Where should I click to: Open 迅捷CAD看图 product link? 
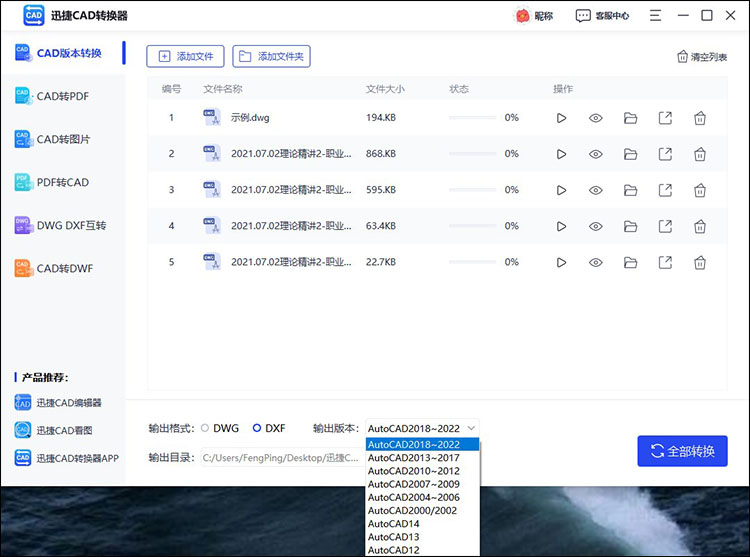[x=54, y=430]
